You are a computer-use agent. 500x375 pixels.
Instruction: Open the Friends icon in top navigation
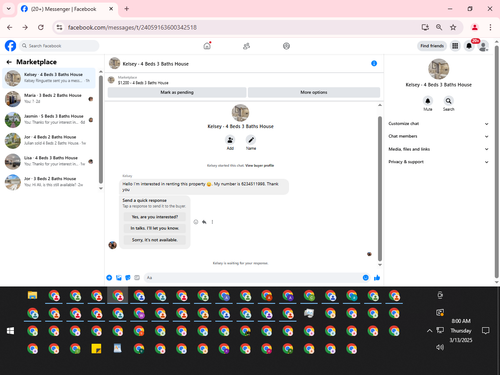(x=246, y=46)
